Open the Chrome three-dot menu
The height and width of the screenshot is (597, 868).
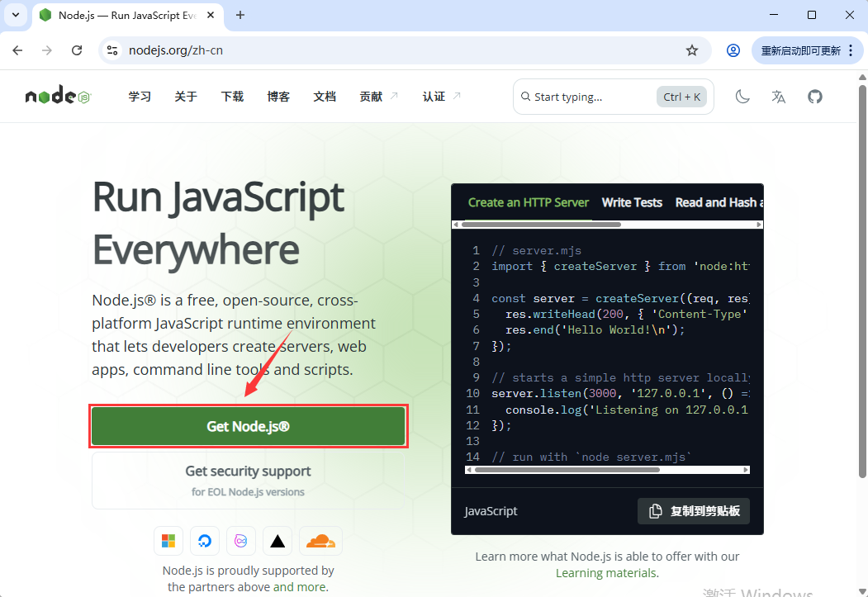(851, 50)
